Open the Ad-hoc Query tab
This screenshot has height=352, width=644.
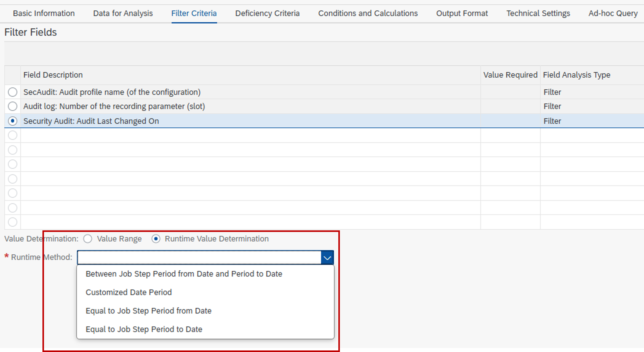[613, 13]
